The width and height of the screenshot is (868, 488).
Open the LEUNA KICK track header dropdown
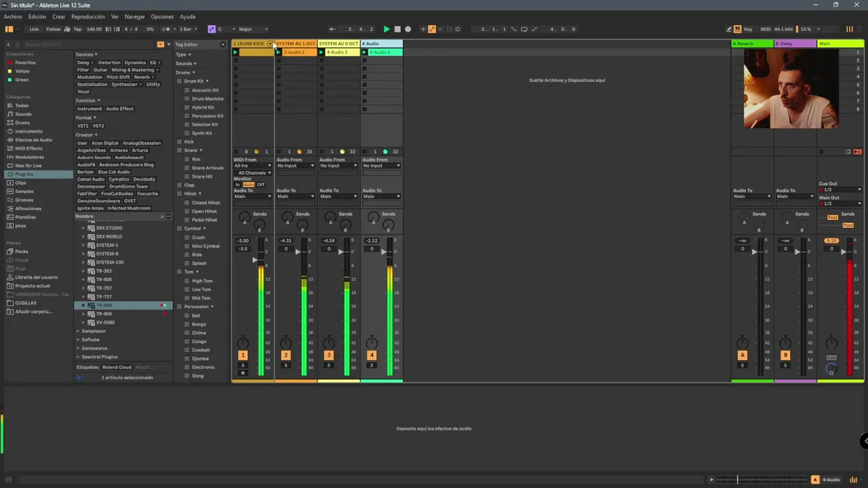tap(270, 43)
